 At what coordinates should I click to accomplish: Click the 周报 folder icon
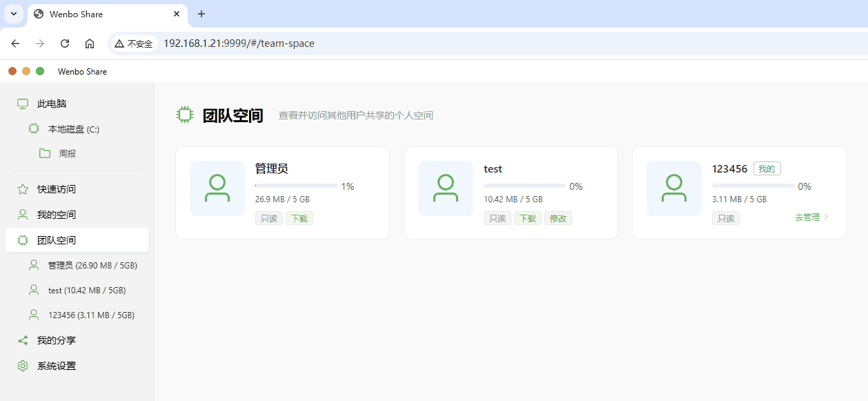(x=45, y=153)
